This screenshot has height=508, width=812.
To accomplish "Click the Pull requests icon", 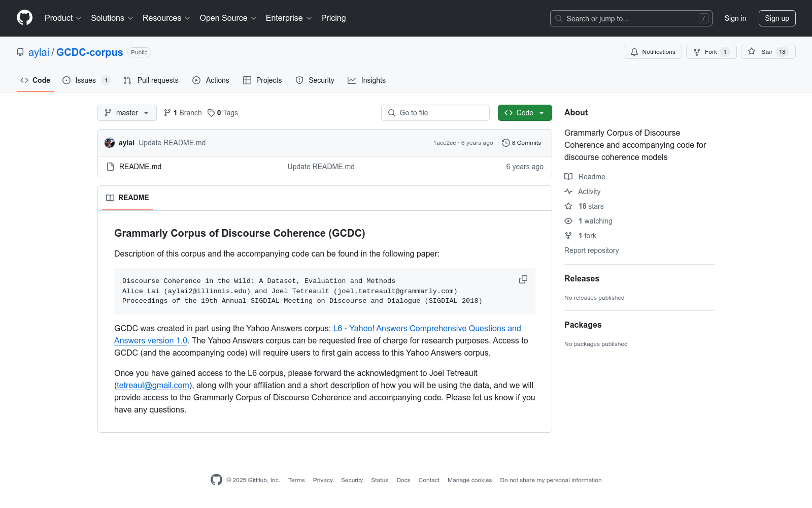I will [127, 80].
